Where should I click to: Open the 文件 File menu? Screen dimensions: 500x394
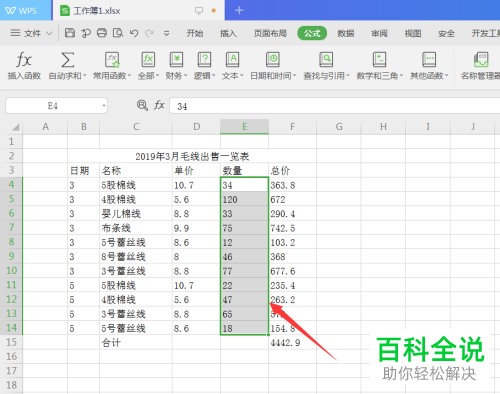(x=31, y=33)
